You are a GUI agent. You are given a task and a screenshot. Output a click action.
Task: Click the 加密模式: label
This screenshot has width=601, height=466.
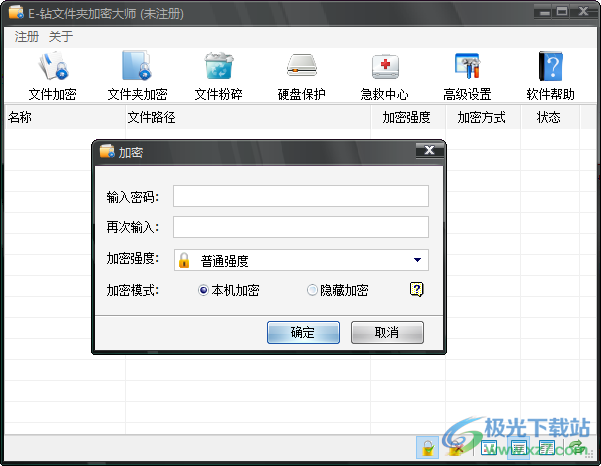click(133, 290)
